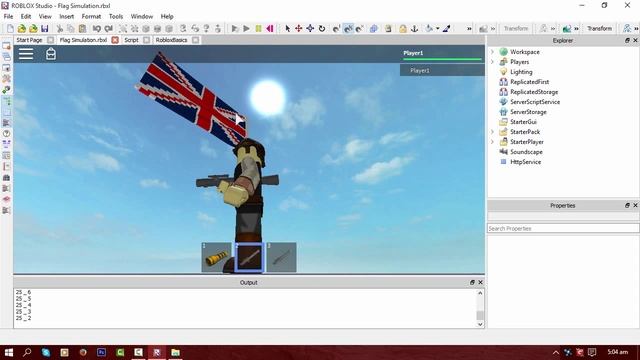
Task: Choose the Select arrow tool
Action: (287, 29)
